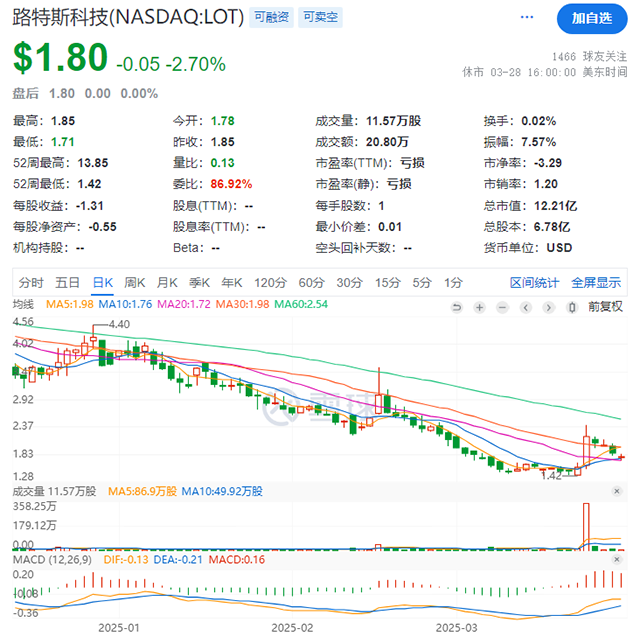The height and width of the screenshot is (636, 640).
Task: Zoom out the K-line chart with minus icon
Action: (x=502, y=307)
